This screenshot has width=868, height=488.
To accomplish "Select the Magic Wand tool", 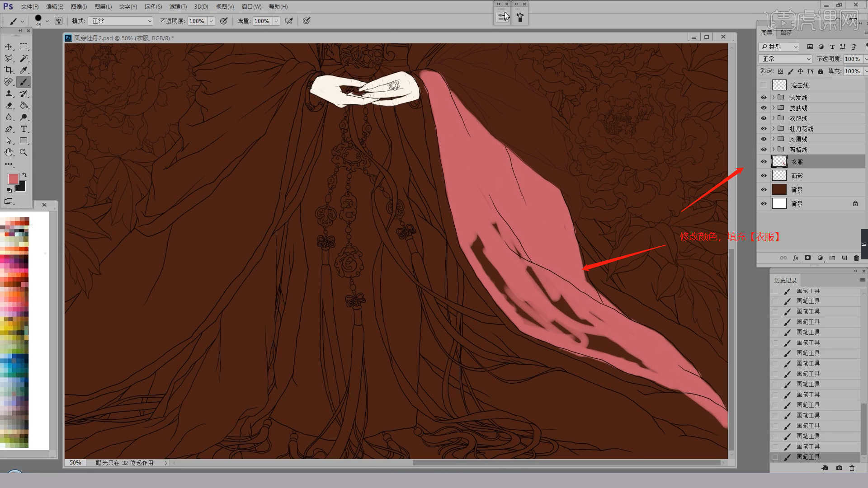I will pyautogui.click(x=24, y=58).
